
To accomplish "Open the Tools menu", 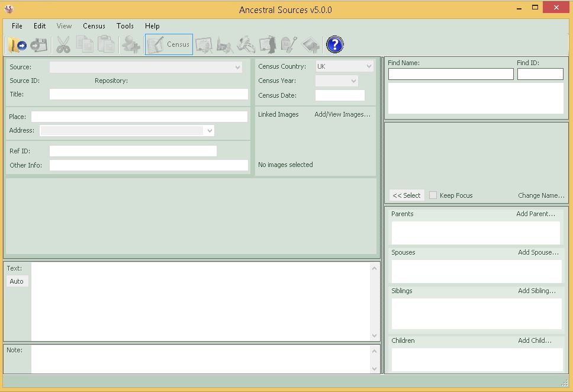I will [x=125, y=26].
